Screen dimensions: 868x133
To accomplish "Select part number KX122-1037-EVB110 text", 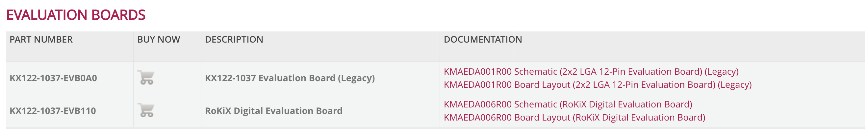I will coord(53,111).
